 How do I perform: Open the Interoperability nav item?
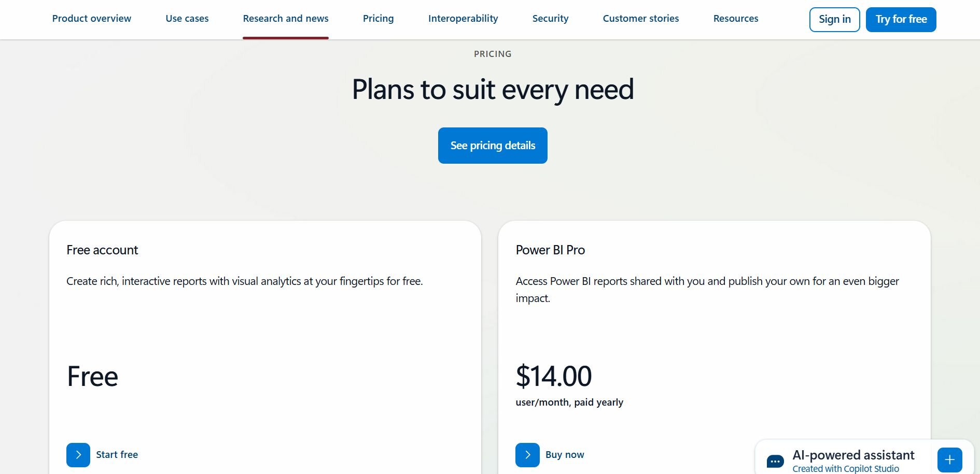463,19
